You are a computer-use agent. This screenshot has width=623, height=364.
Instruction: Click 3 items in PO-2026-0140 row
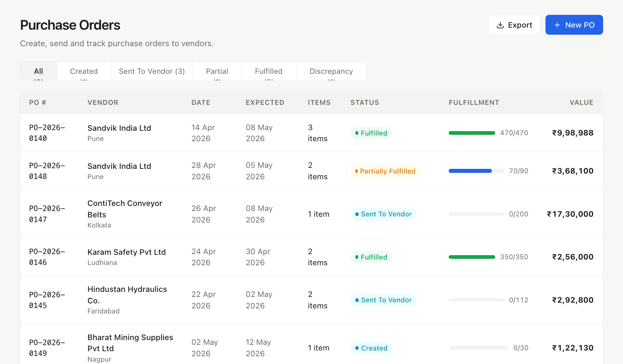(x=318, y=133)
